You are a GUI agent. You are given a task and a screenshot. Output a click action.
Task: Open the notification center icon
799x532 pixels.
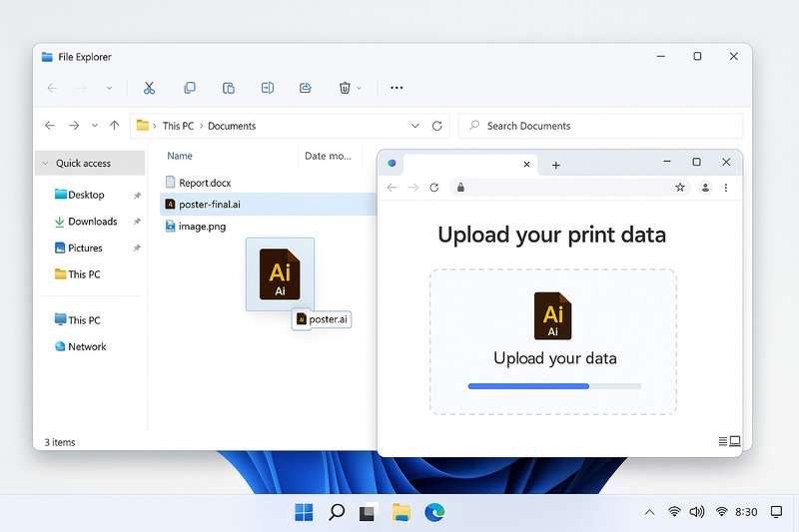coord(776,512)
